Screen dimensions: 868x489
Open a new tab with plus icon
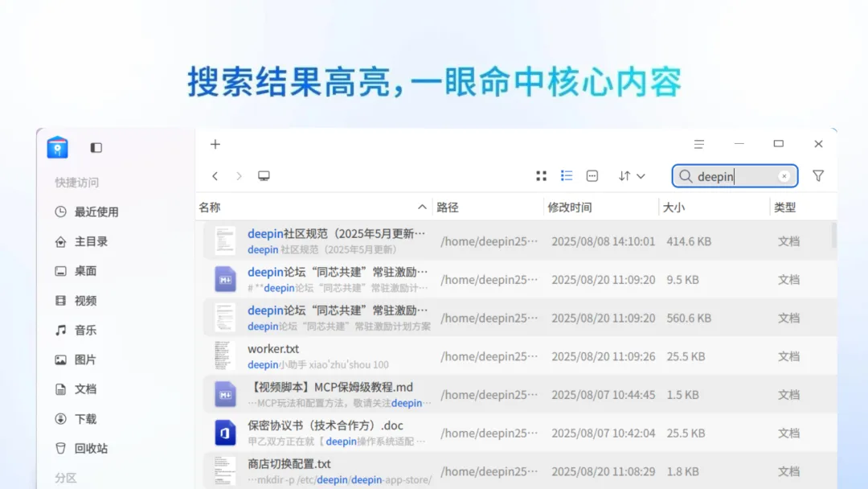point(215,145)
